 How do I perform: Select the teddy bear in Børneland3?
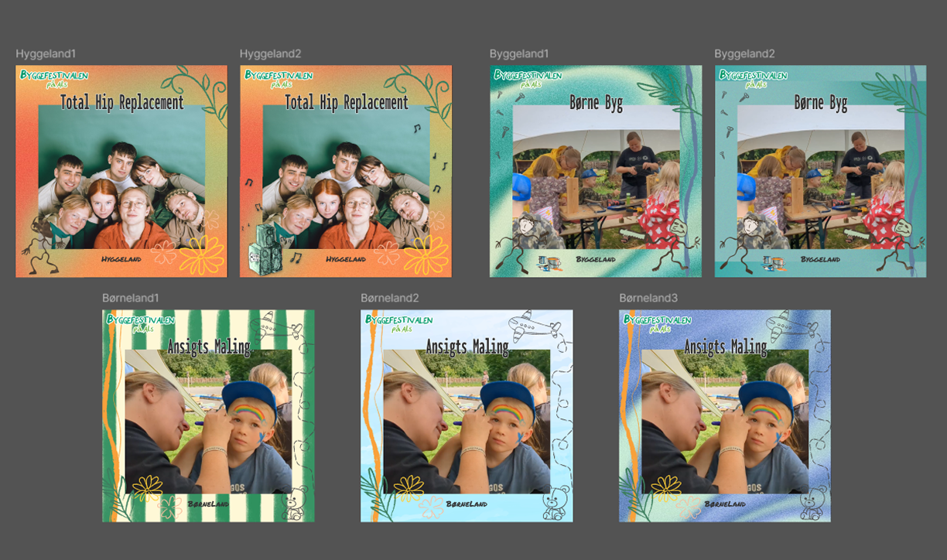(x=812, y=504)
